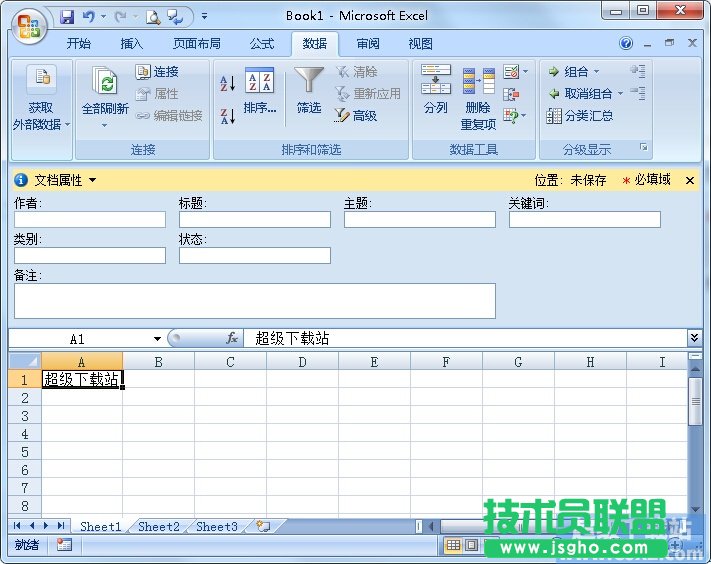Click the fx insert function icon
Viewport: 711px width, 564px height.
[x=232, y=339]
